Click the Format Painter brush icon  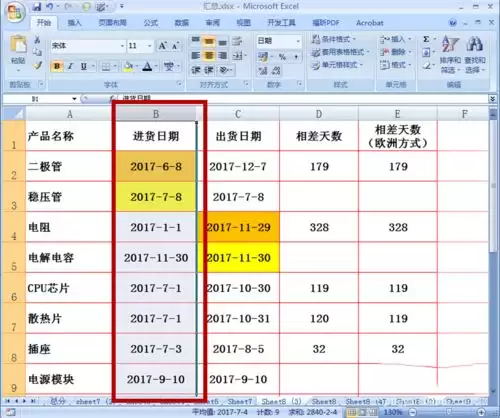click(x=38, y=66)
